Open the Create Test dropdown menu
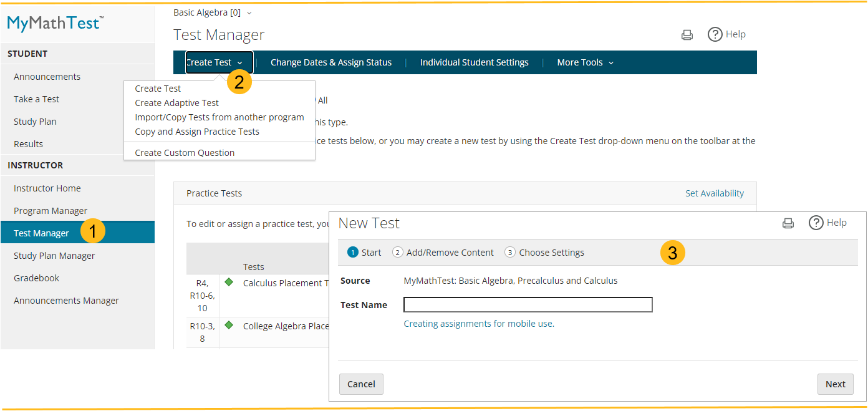 click(219, 62)
